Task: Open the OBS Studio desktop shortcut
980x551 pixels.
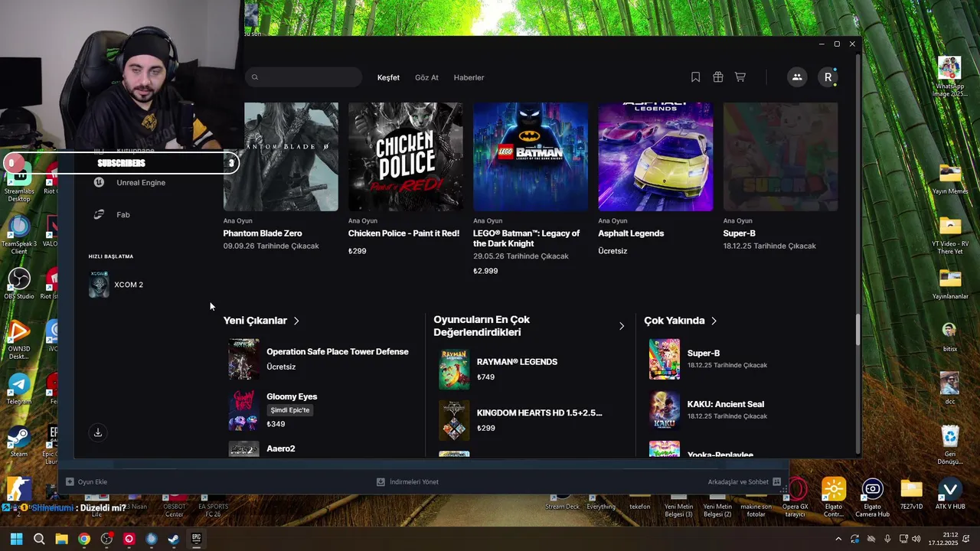Action: pos(18,283)
